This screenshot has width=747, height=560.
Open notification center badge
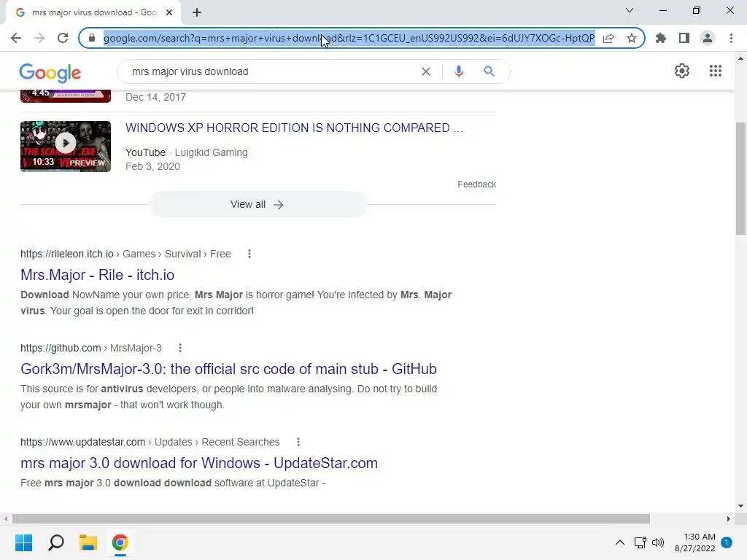coord(727,542)
